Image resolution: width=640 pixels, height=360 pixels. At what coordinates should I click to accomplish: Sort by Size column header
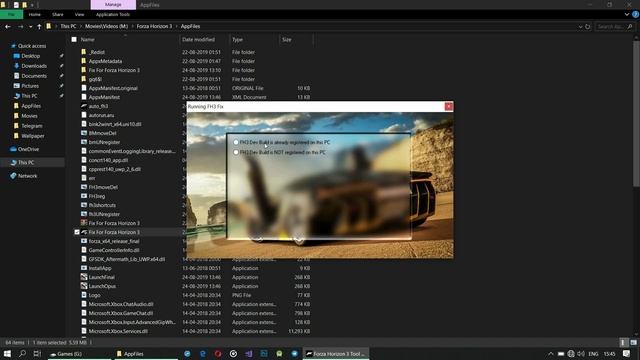287,40
